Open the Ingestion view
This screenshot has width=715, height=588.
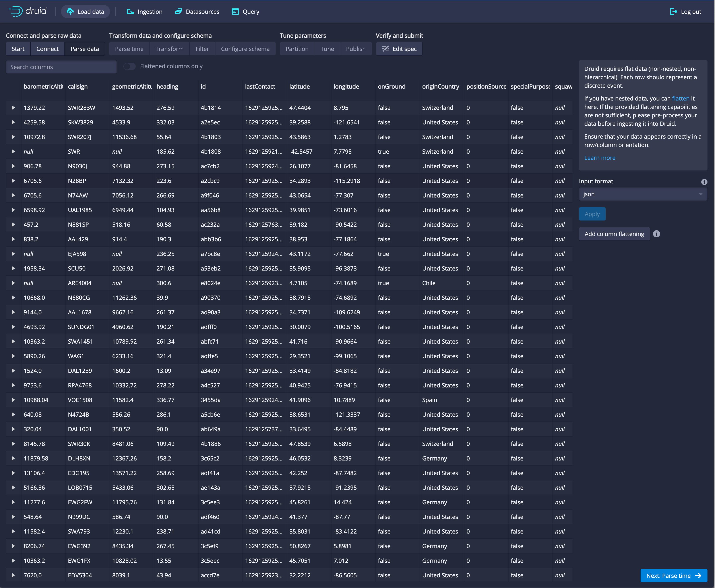[145, 12]
